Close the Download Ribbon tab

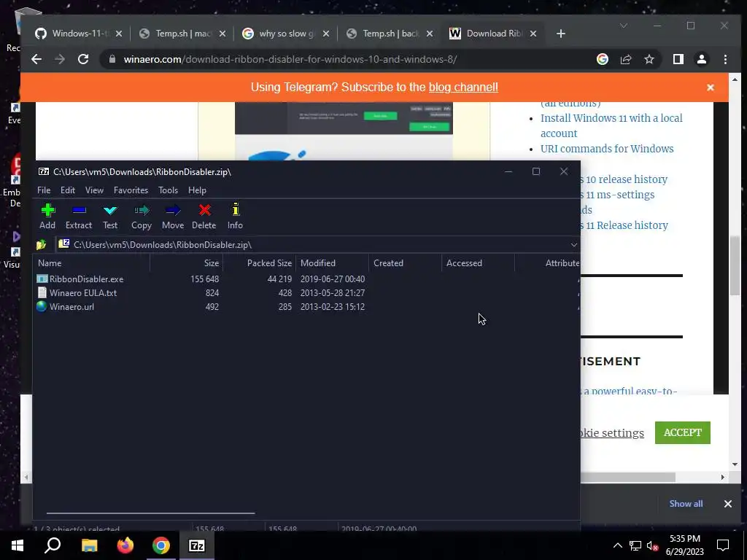tap(533, 34)
